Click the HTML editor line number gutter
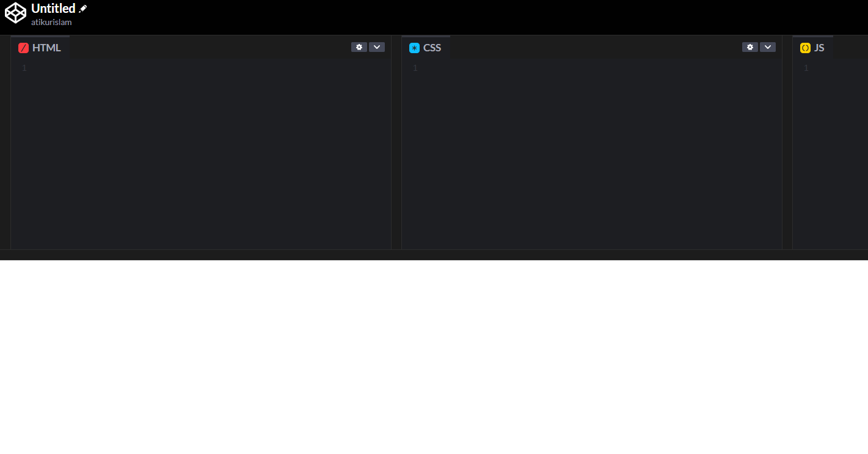The width and height of the screenshot is (868, 454). tap(24, 68)
